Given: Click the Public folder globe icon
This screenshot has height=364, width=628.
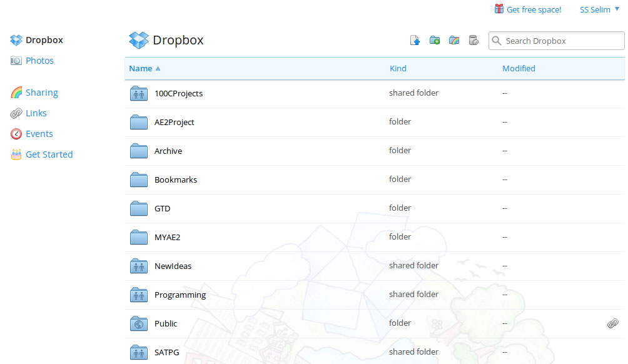Looking at the screenshot, I should click(x=139, y=323).
